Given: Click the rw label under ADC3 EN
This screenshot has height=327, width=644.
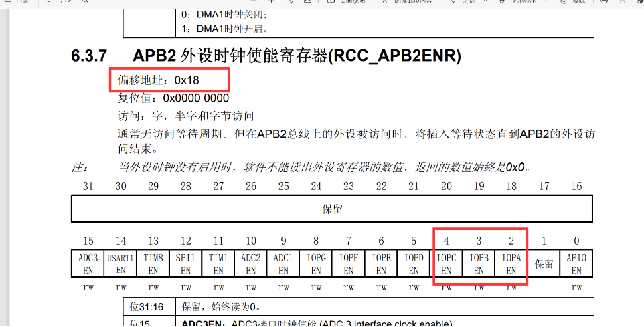Looking at the screenshot, I should click(88, 287).
